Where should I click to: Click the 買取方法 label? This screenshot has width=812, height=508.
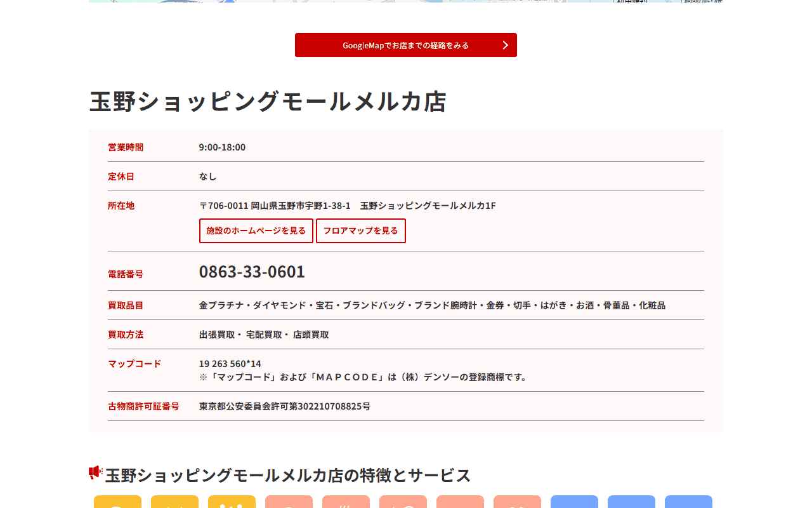pyautogui.click(x=126, y=335)
